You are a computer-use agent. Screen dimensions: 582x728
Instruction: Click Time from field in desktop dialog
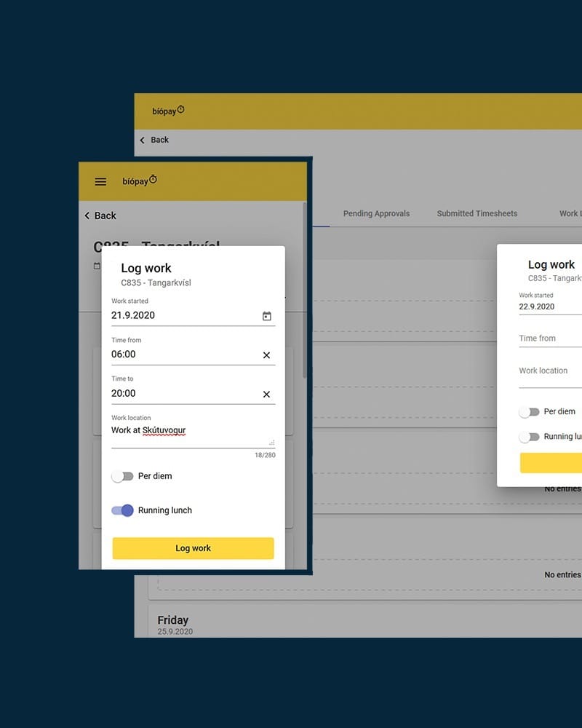551,339
